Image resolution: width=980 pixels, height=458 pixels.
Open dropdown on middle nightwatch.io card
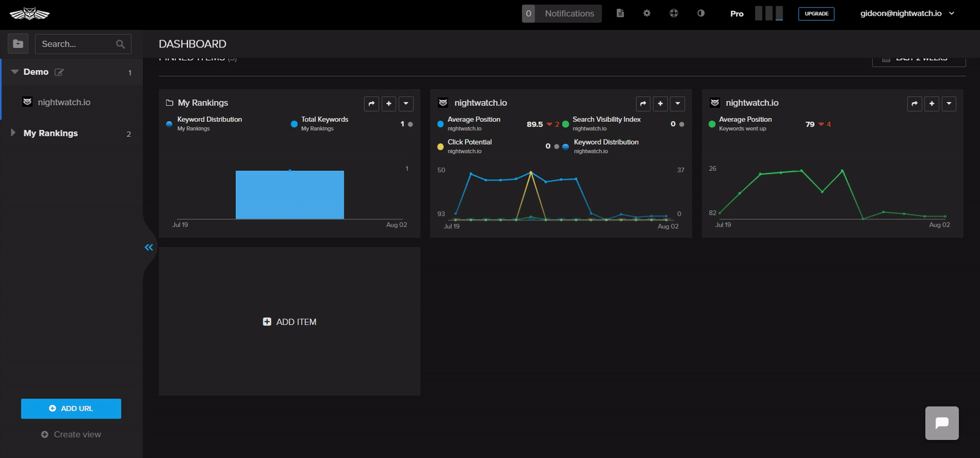(677, 103)
